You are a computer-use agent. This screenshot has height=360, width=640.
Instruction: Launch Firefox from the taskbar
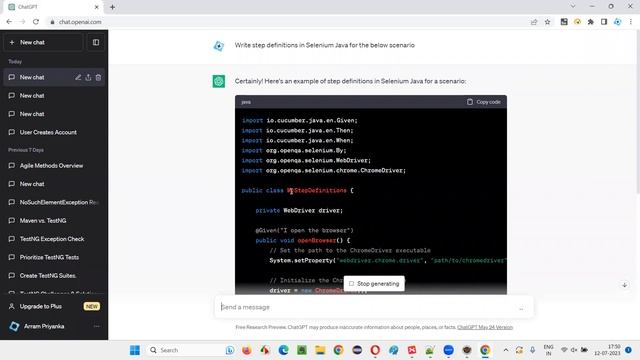[x=247, y=350]
